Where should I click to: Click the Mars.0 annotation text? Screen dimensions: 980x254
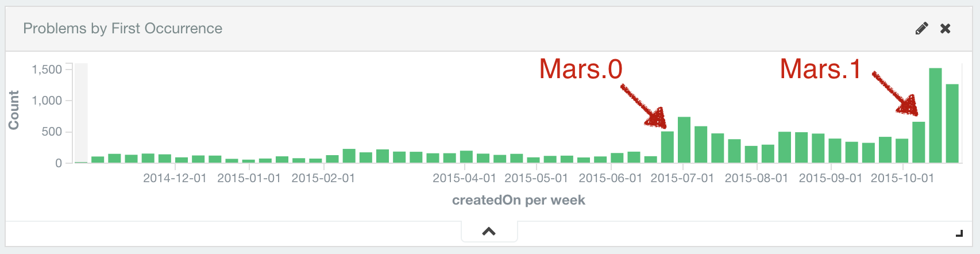tap(581, 69)
